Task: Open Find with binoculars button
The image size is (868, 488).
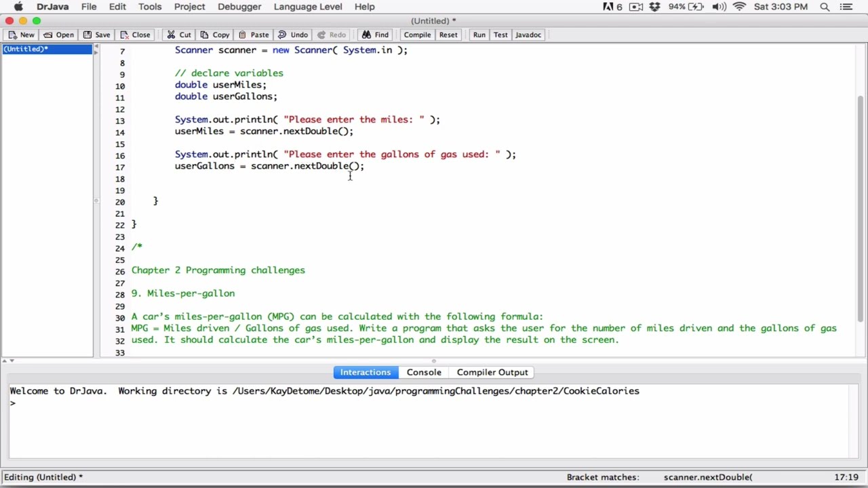Action: tap(375, 35)
